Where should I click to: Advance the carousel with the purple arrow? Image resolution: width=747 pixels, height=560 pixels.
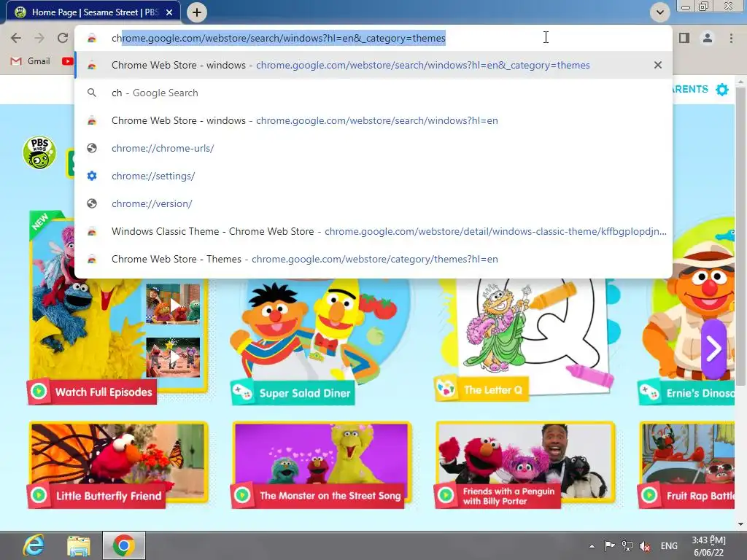point(713,349)
